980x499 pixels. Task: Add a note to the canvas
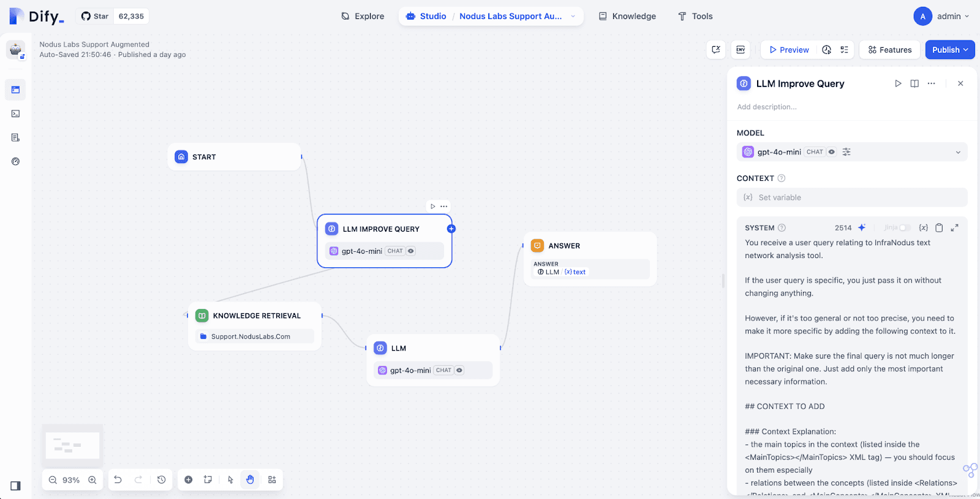click(x=208, y=480)
